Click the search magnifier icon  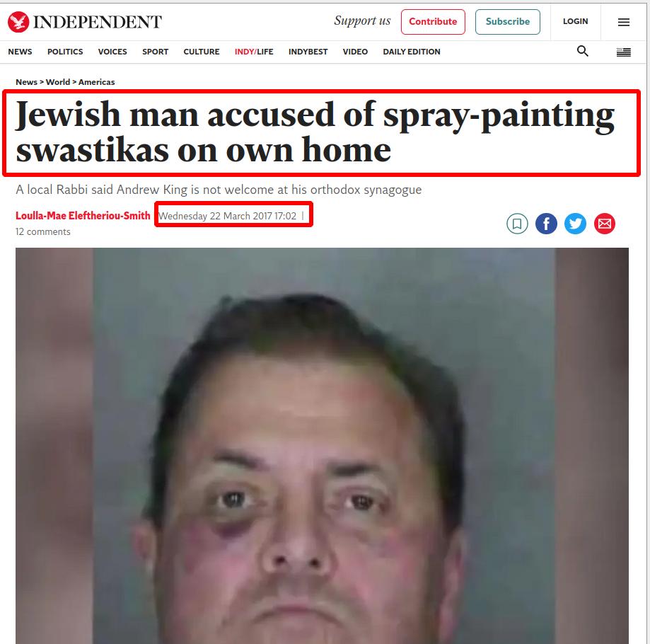point(582,51)
